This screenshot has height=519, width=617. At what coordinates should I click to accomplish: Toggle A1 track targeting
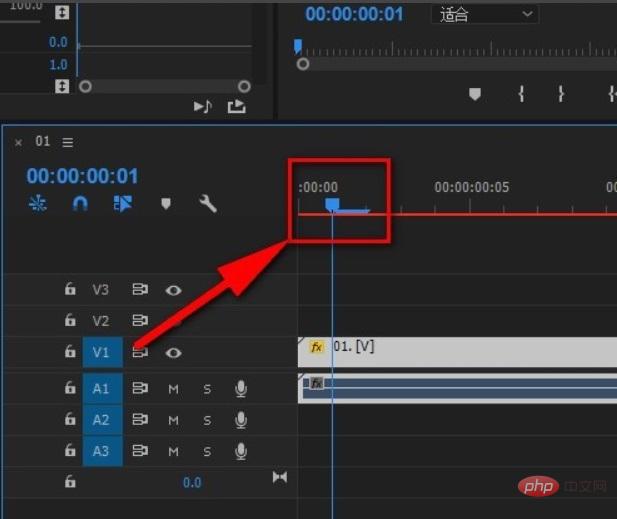pos(102,389)
